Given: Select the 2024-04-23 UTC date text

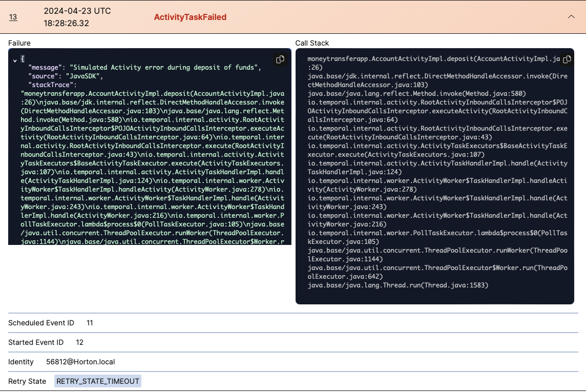Looking at the screenshot, I should [x=77, y=11].
